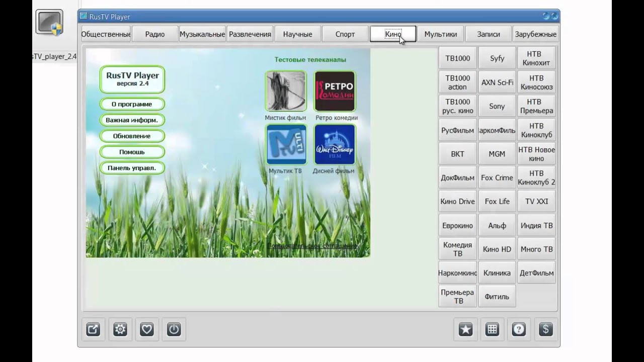The height and width of the screenshot is (362, 644).
Task: Click the Важная информ. button
Action: click(x=132, y=120)
